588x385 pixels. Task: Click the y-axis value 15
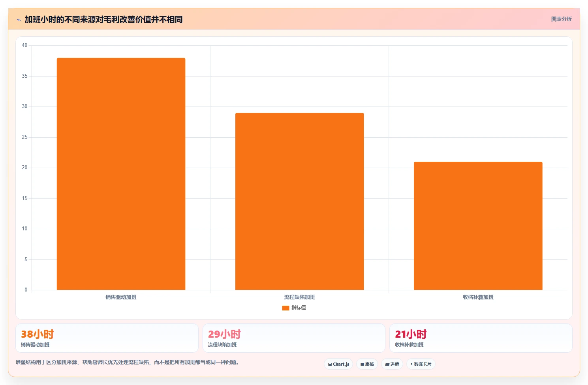point(24,198)
